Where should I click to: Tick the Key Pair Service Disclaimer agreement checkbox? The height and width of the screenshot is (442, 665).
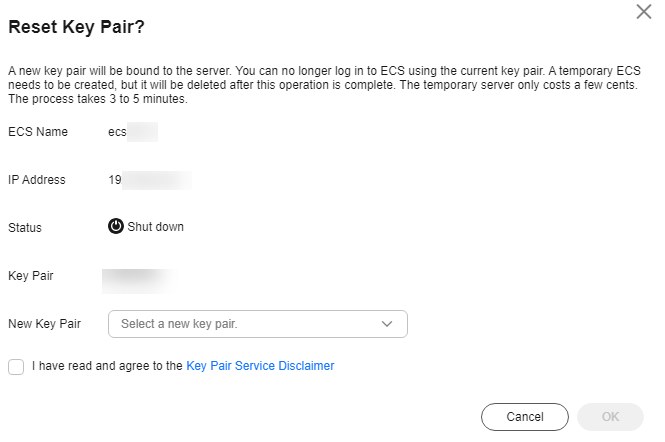tap(16, 366)
